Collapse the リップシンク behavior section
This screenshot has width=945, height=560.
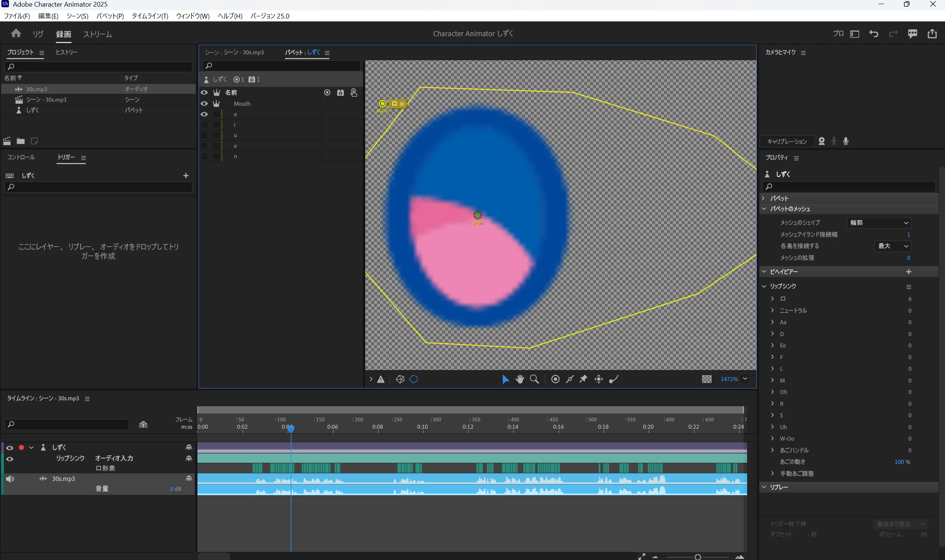click(x=764, y=286)
